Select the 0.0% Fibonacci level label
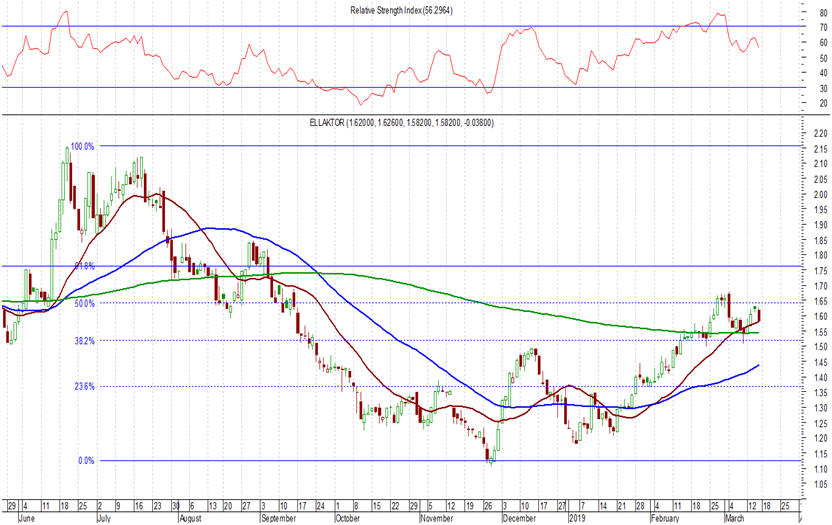Screen dimensions: 832x525 85,461
